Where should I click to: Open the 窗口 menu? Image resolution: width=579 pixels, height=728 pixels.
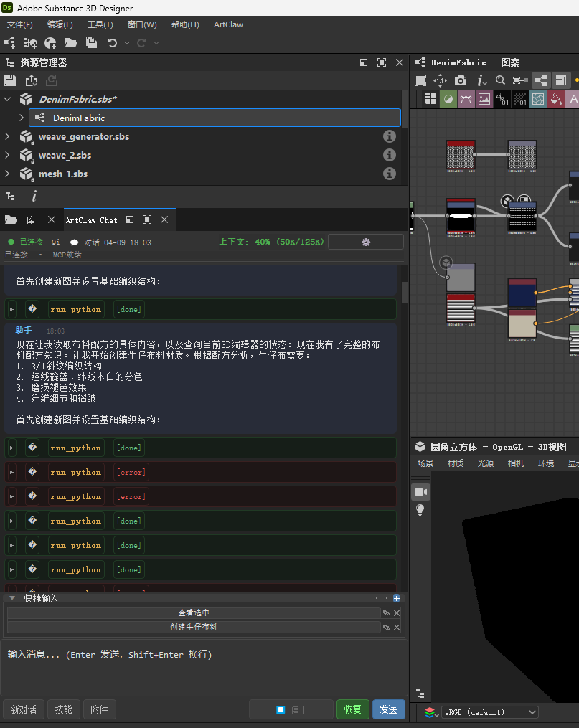pyautogui.click(x=141, y=24)
